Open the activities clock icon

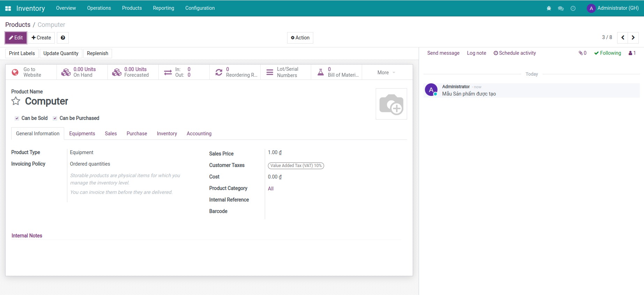pos(573,8)
